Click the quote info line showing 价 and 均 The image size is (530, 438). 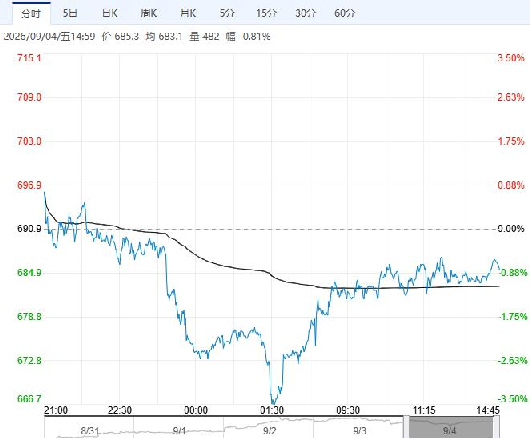pos(137,36)
